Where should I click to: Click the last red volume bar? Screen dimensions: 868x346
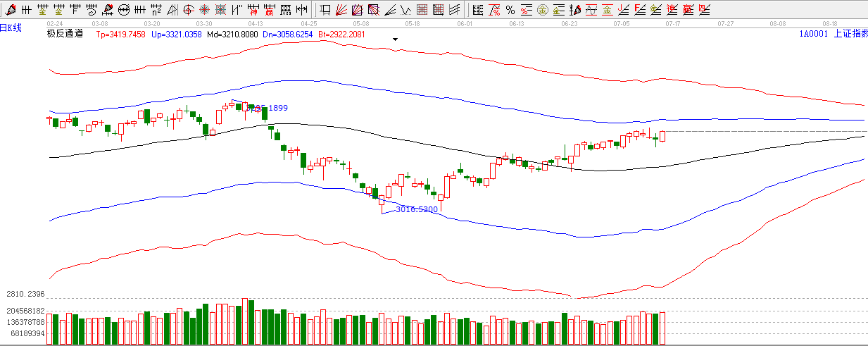pos(662,328)
